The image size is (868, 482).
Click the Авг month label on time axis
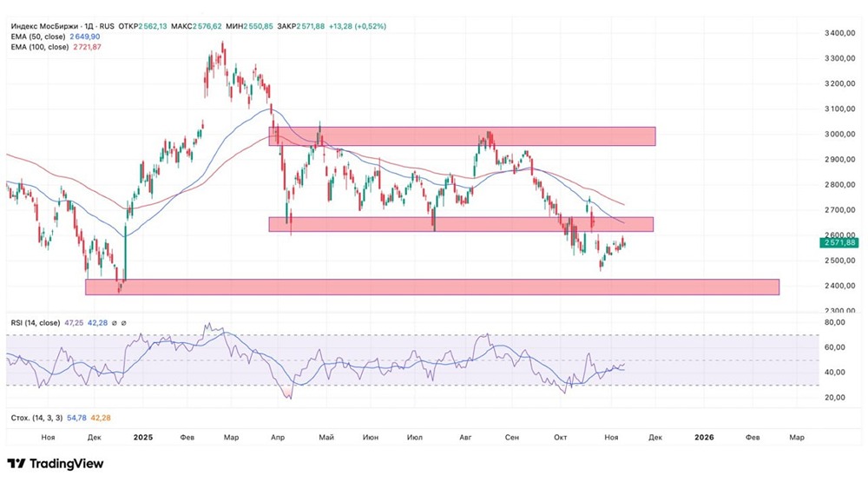point(465,437)
